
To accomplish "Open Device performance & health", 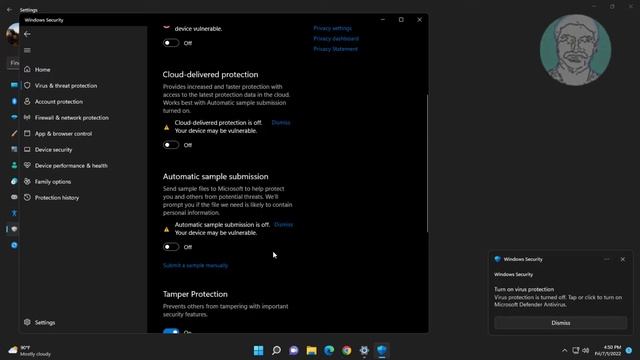I will 71,166.
